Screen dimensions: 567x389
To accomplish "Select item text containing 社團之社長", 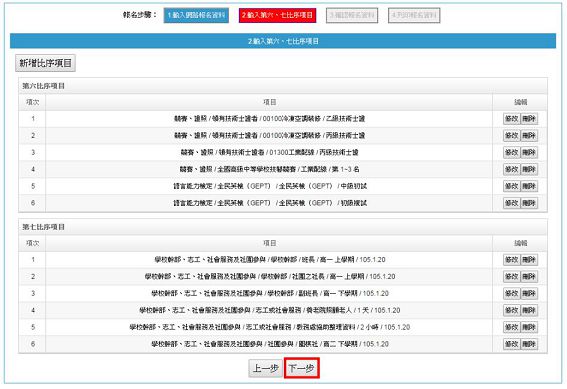I will tap(270, 277).
